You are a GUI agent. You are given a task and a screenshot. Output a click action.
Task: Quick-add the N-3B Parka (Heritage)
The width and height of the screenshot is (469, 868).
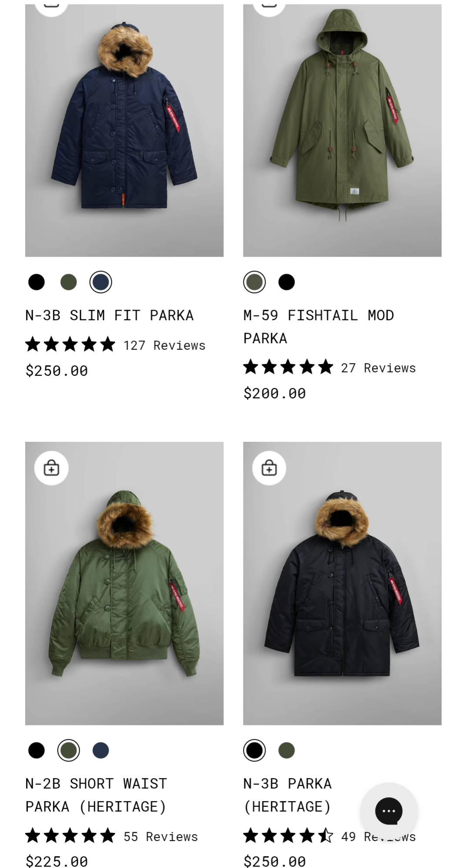[x=269, y=468]
